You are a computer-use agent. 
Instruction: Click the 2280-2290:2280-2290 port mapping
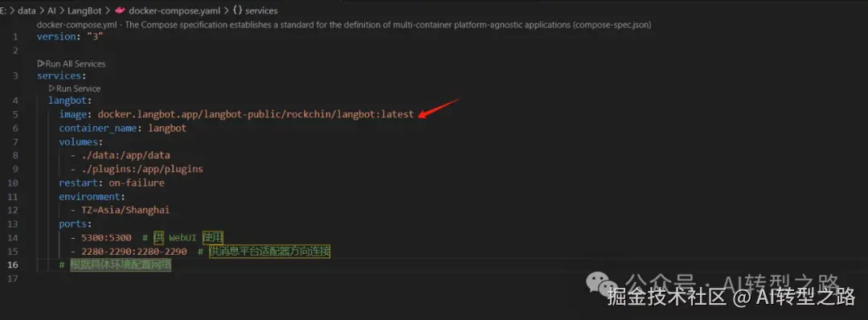click(133, 252)
